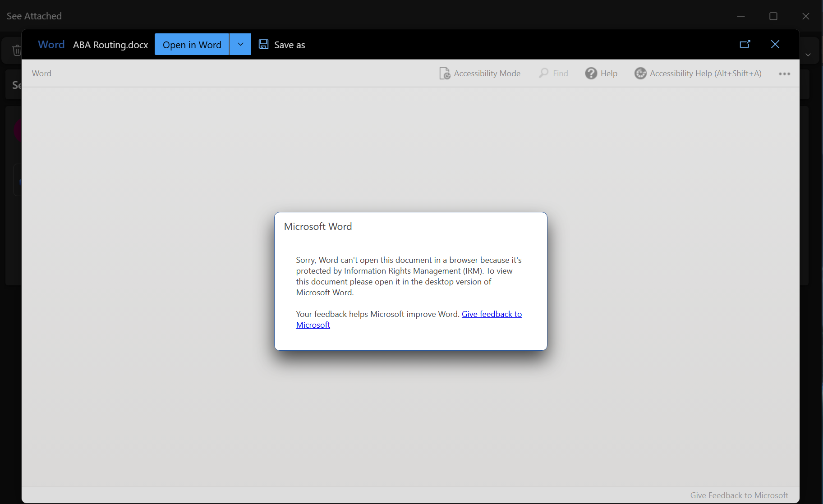
Task: Click the Microsoft Word dialog title
Action: pyautogui.click(x=318, y=227)
